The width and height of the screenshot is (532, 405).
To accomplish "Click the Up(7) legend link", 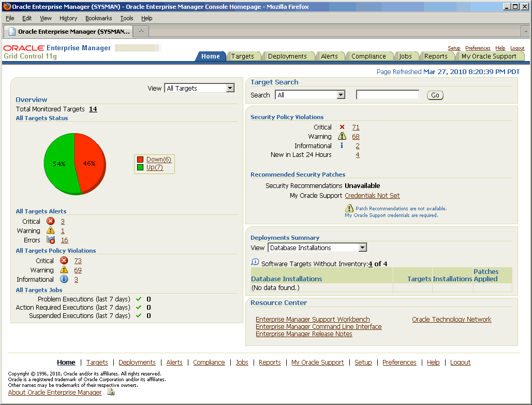I will pos(155,167).
